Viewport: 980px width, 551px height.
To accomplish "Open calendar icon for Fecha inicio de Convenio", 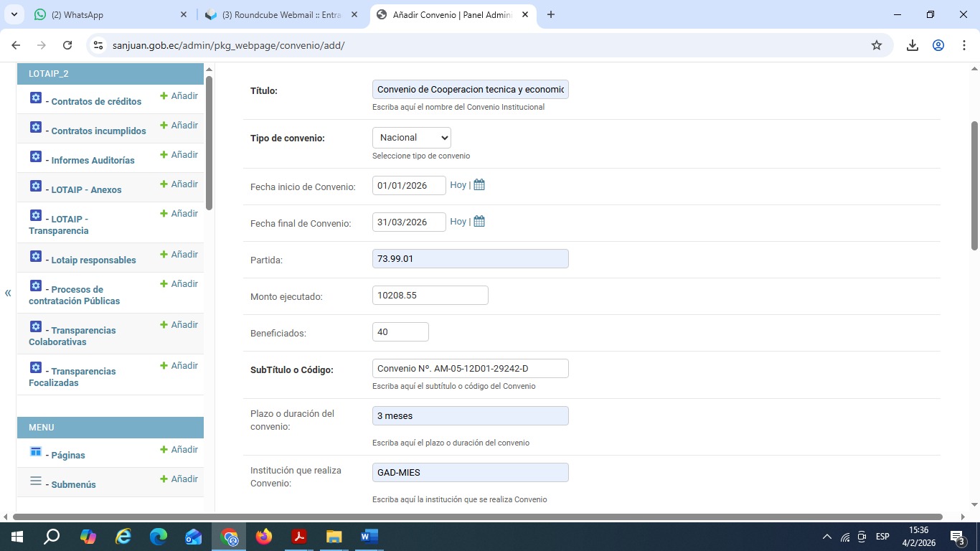I will pyautogui.click(x=479, y=185).
